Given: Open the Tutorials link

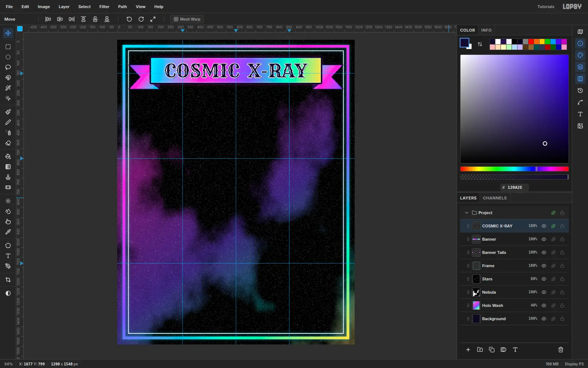Looking at the screenshot, I should pyautogui.click(x=546, y=7).
